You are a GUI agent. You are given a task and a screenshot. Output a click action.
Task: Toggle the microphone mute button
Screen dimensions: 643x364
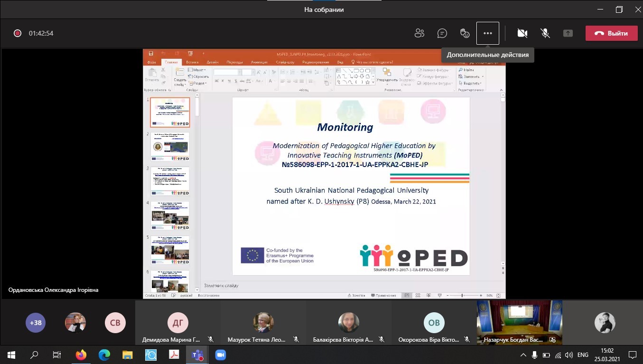pos(545,33)
